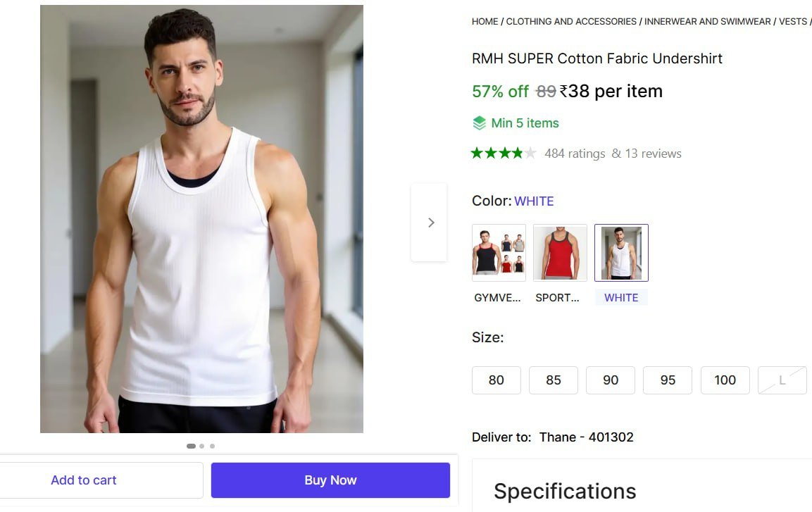Open the 13 reviews link
This screenshot has width=812, height=512.
coord(653,153)
